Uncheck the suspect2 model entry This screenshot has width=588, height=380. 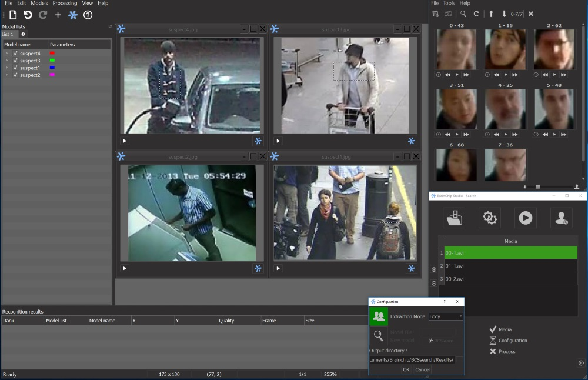click(15, 75)
